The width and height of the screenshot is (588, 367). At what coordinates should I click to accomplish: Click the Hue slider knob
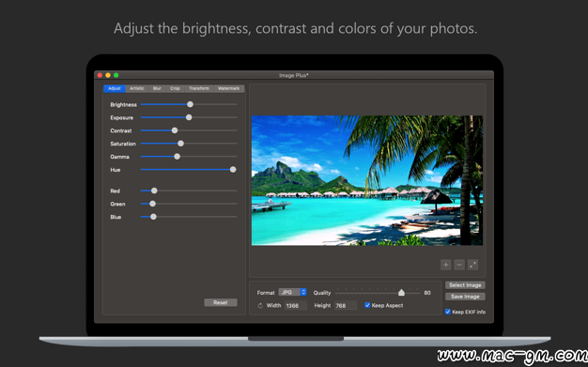(x=233, y=170)
